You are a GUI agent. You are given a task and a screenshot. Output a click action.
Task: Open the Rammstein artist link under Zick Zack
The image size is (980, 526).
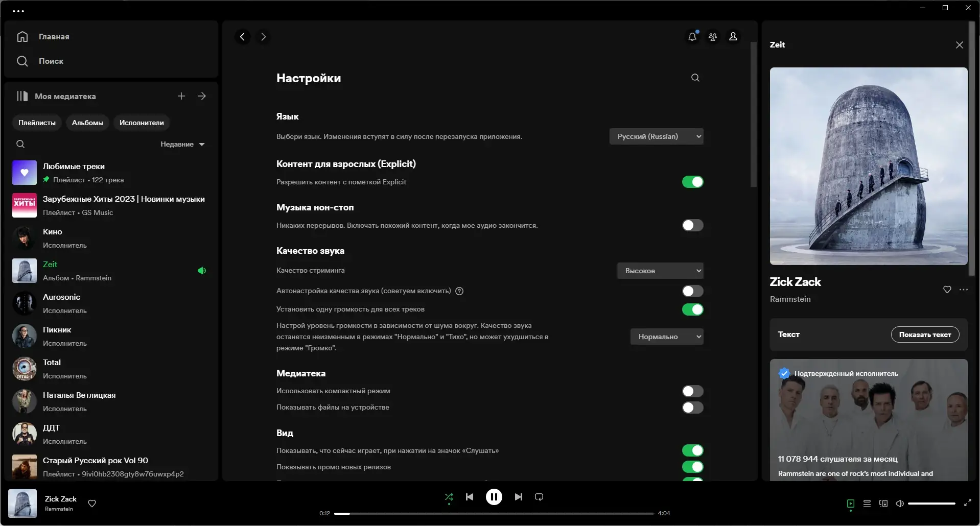pyautogui.click(x=790, y=299)
